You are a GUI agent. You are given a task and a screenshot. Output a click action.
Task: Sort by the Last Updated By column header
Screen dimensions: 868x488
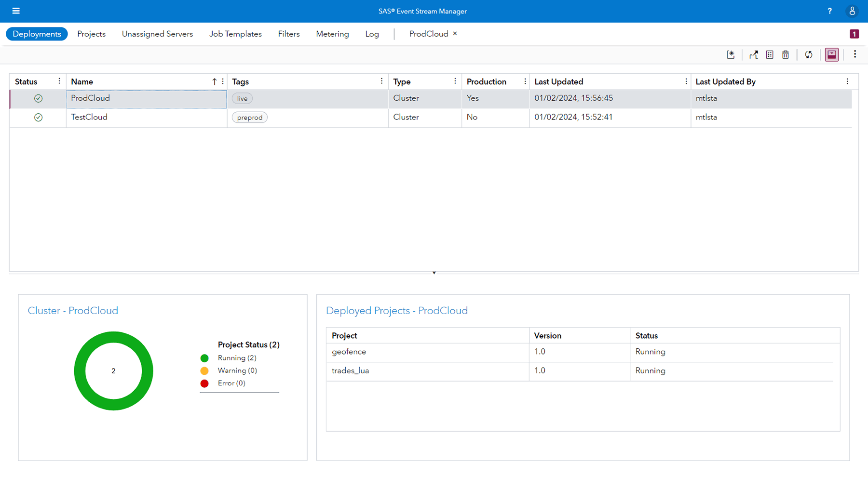(x=725, y=82)
